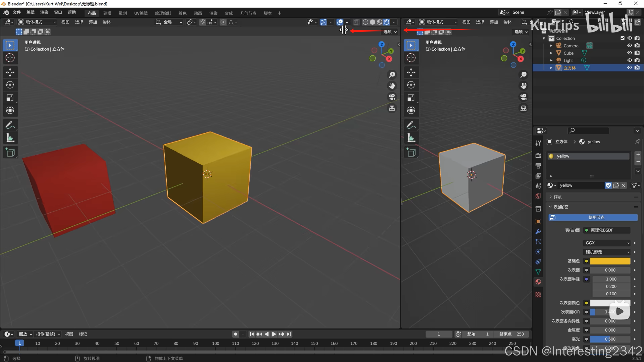The image size is (644, 362).
Task: Open the 基础色 yellow color swatch
Action: (610, 261)
